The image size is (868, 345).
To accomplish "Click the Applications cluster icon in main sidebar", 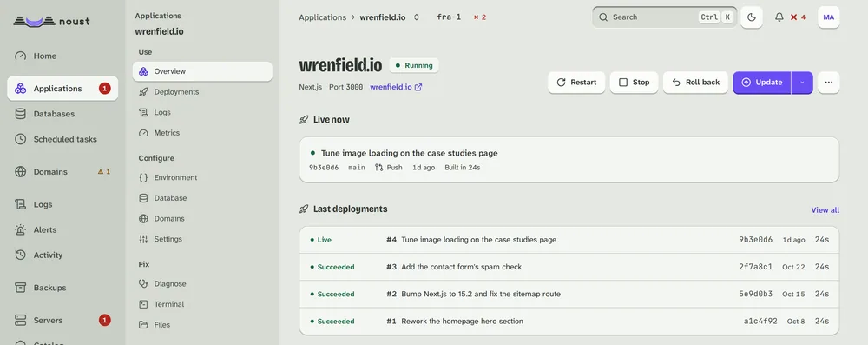I will [x=21, y=88].
